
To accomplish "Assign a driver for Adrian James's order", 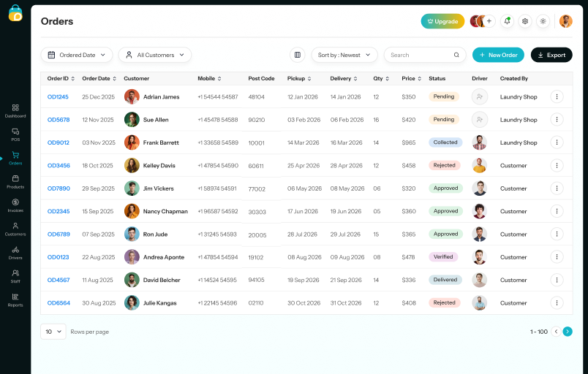I will tap(480, 96).
